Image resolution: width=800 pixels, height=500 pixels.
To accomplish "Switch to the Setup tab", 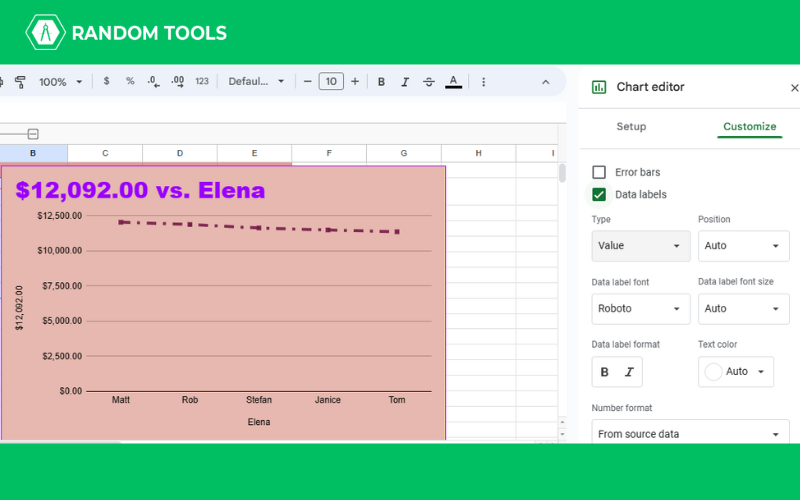I will pos(631,127).
